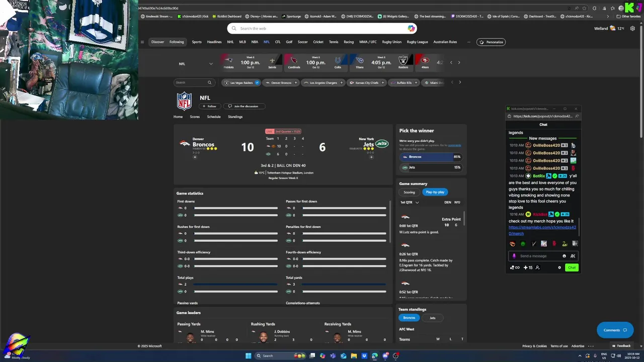Open chat settings gear in Kick popout

559,267
